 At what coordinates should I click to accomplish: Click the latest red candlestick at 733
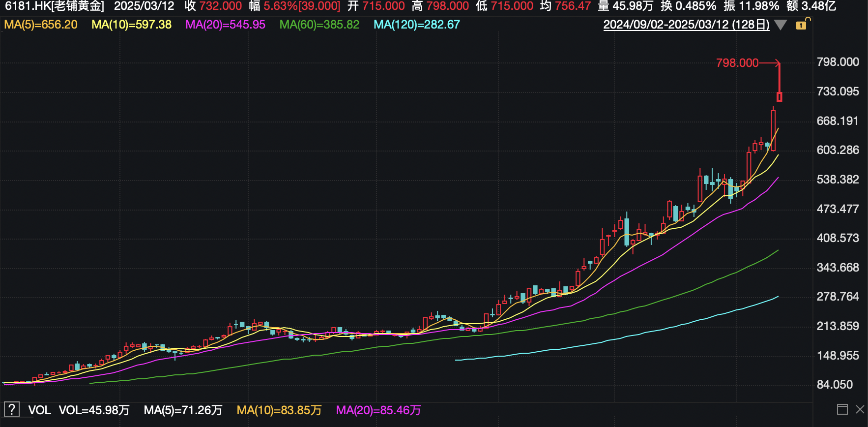[x=779, y=96]
